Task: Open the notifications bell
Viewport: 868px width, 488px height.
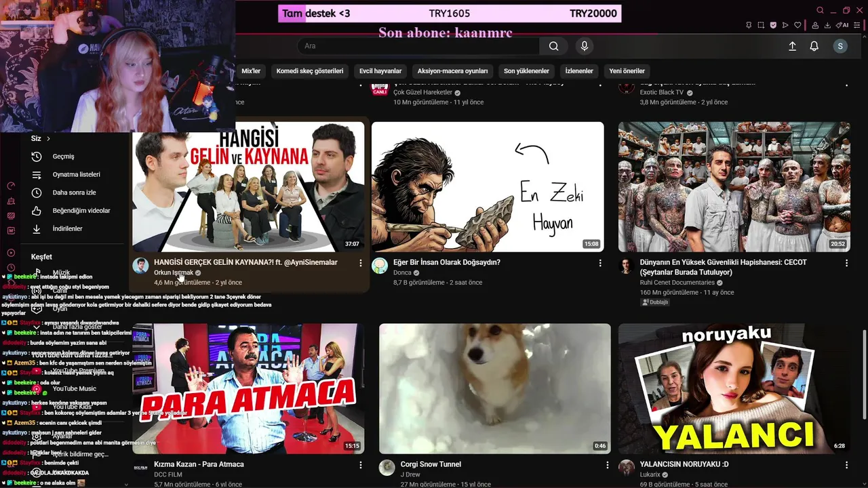Action: (814, 46)
